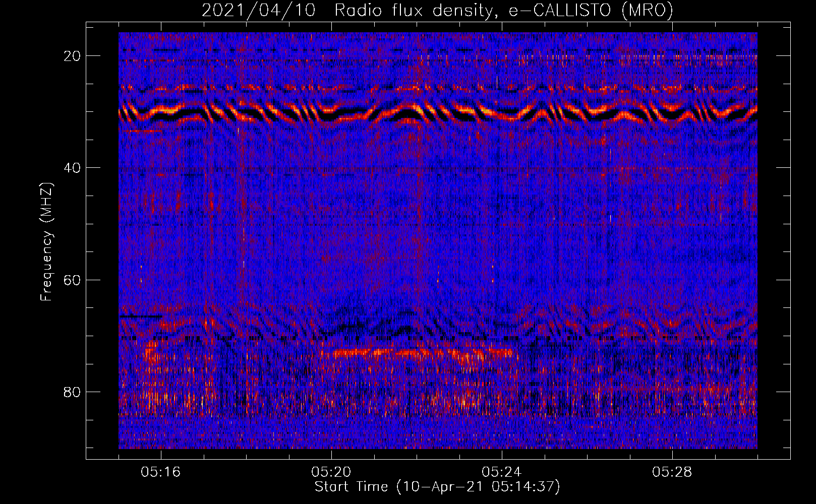The image size is (816, 504).
Task: Click the 'Frequency (MHZ)' axis label
Action: [x=46, y=241]
